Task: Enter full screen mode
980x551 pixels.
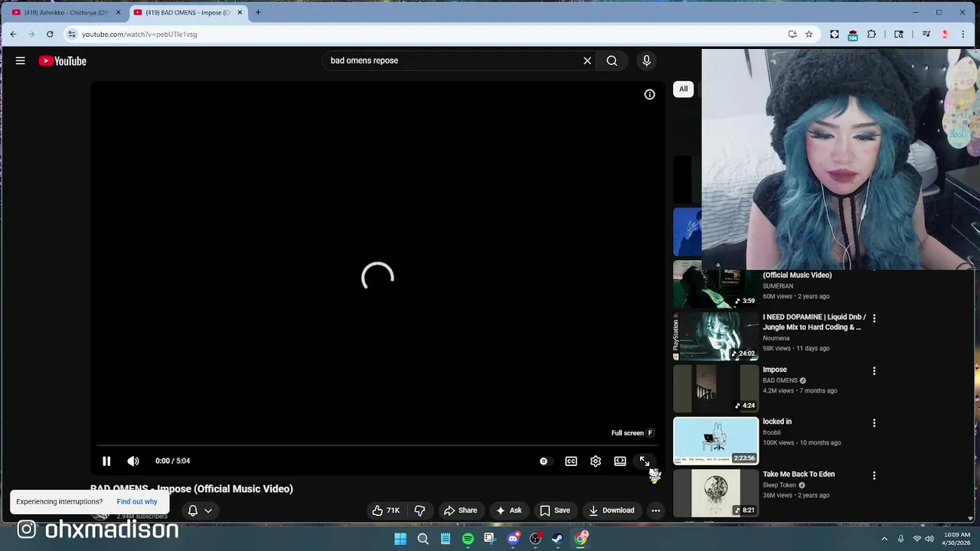Action: (x=645, y=461)
